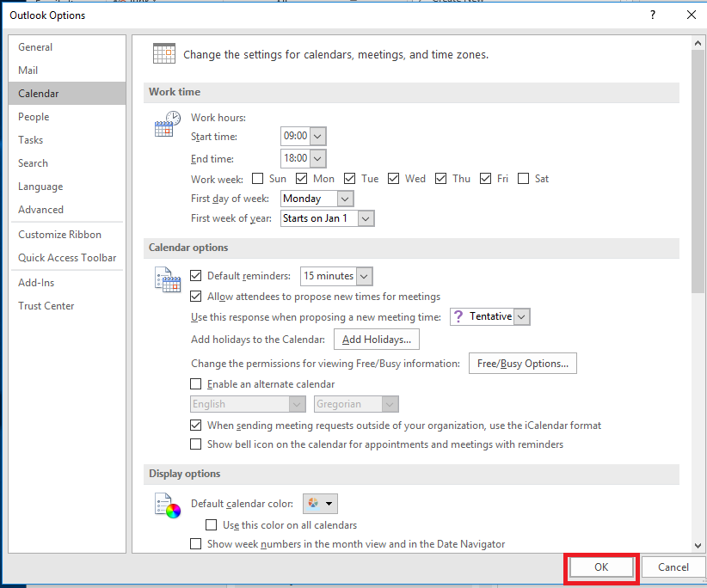707x588 pixels.
Task: Open the Customize Ribbon category
Action: click(x=67, y=235)
